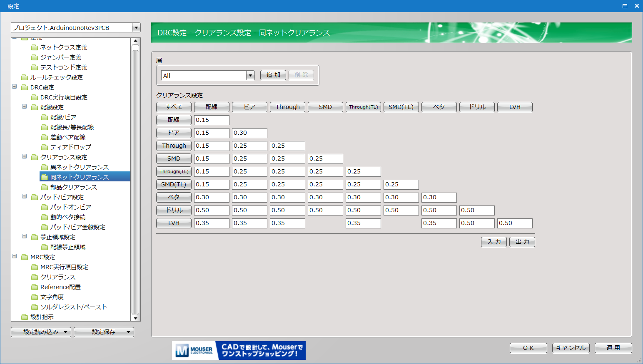
Task: Collapse the MRC設定 tree node
Action: (x=14, y=257)
